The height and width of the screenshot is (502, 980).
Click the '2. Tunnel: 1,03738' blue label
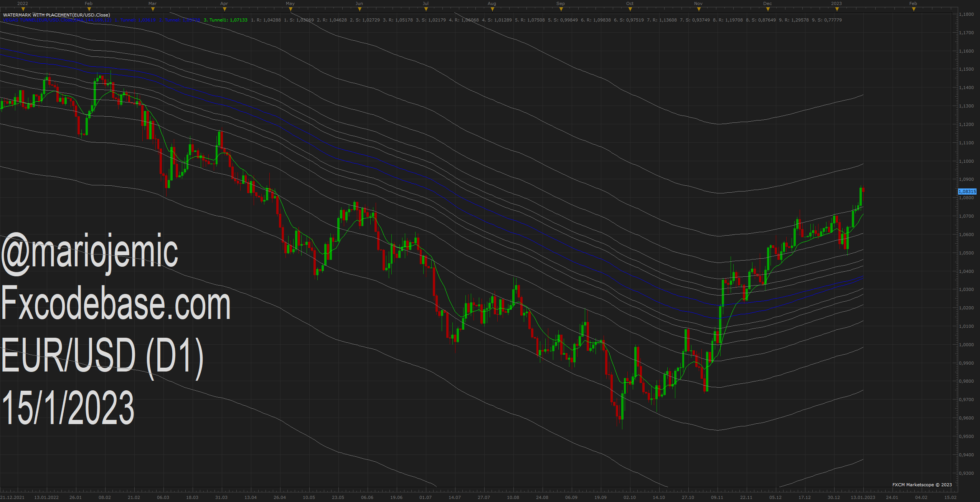point(180,20)
